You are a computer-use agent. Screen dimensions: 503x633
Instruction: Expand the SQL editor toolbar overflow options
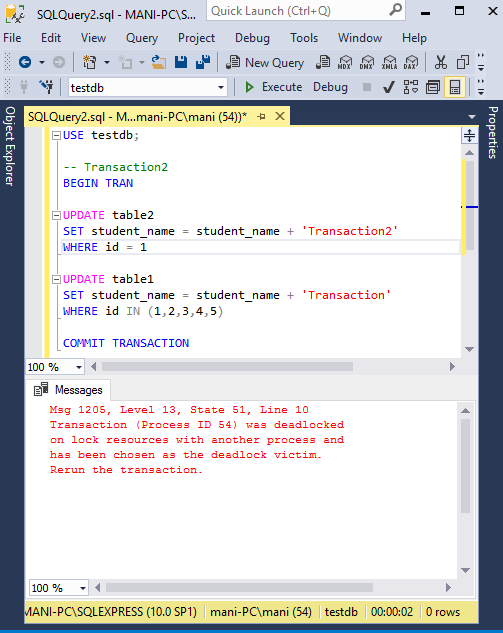click(x=481, y=87)
